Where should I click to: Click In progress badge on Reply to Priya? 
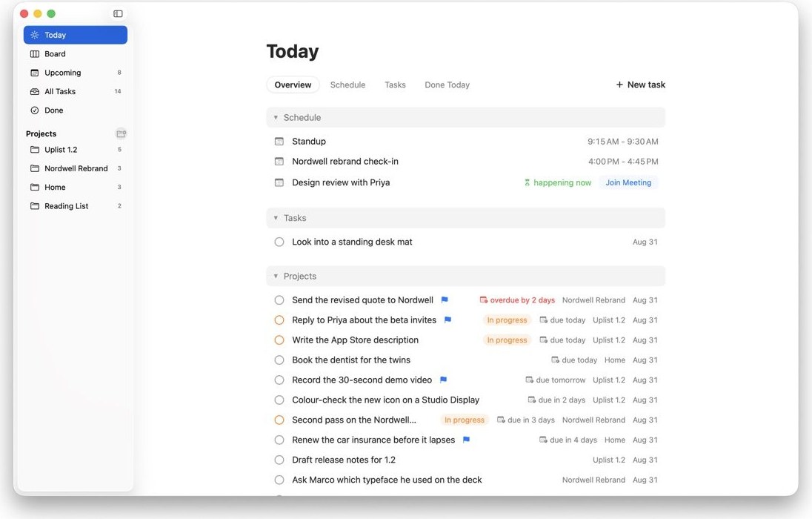pyautogui.click(x=507, y=320)
